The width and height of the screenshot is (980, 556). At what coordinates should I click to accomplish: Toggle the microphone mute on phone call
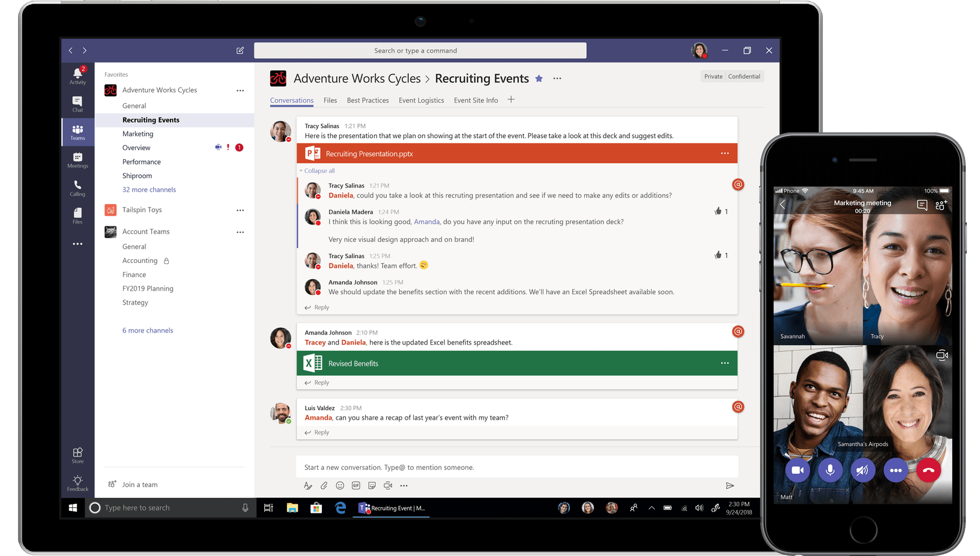click(x=830, y=470)
